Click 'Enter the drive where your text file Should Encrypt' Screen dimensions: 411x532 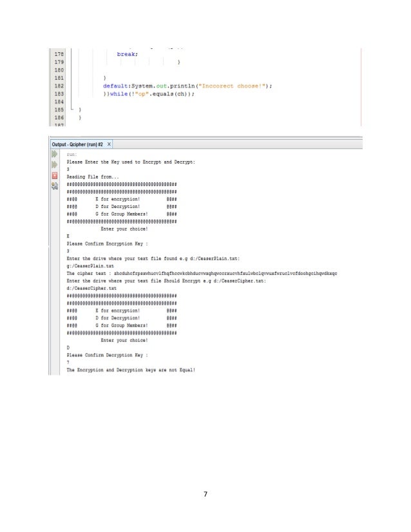point(166,281)
